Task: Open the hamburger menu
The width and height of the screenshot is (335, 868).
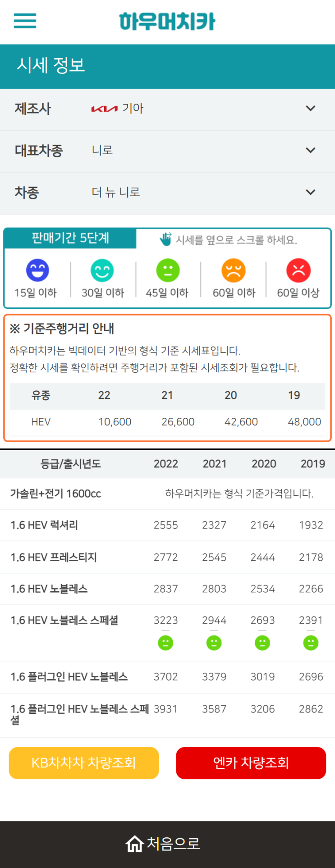Action: pos(25,21)
